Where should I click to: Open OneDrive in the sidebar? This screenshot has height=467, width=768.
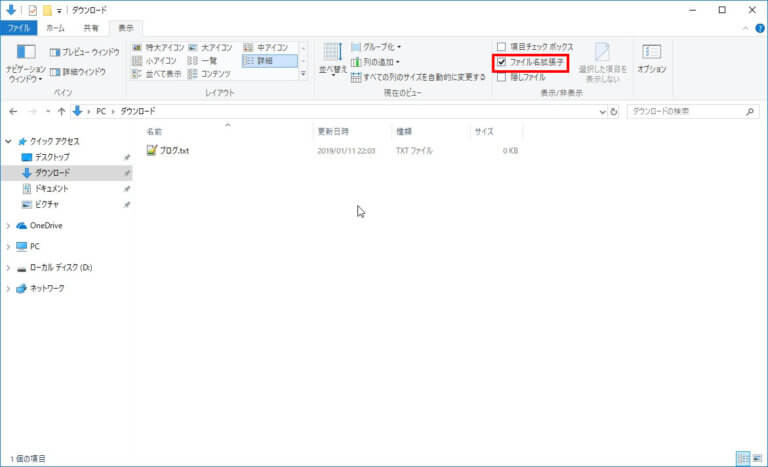(x=46, y=226)
